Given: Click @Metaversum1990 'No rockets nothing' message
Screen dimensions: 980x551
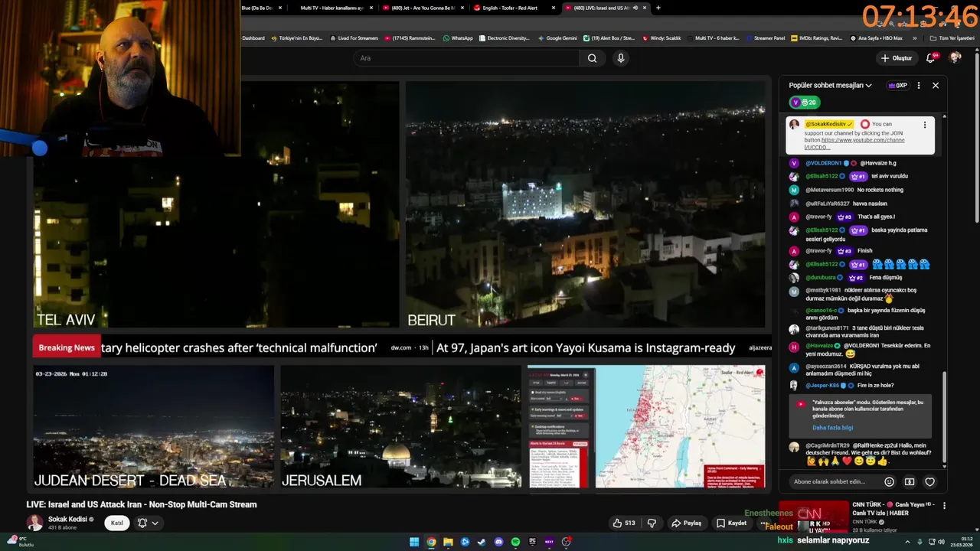Looking at the screenshot, I should [x=854, y=190].
